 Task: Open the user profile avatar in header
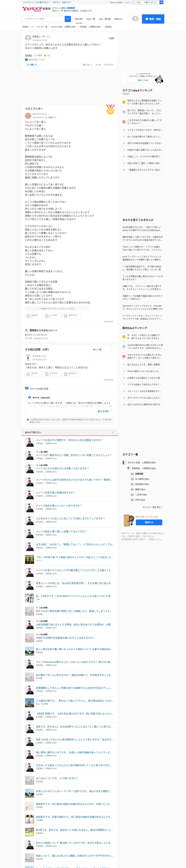pos(135,19)
